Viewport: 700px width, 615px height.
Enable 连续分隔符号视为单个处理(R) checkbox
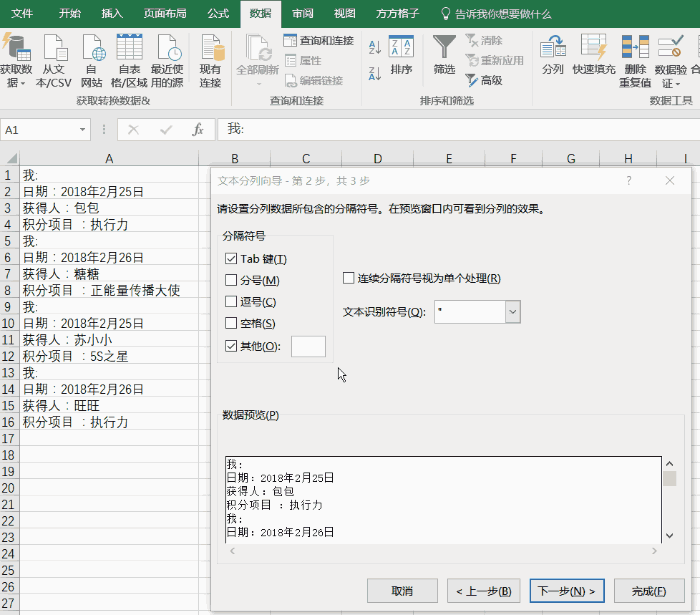coord(348,278)
